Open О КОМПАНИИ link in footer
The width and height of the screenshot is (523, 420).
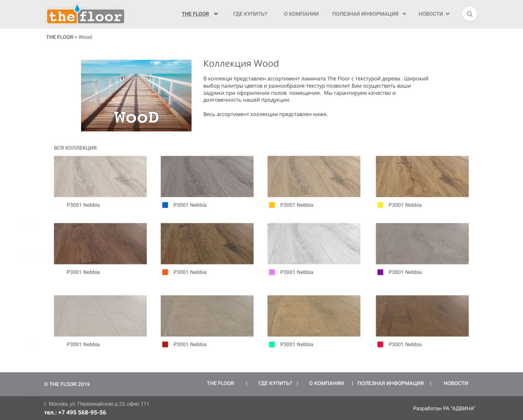pyautogui.click(x=326, y=383)
